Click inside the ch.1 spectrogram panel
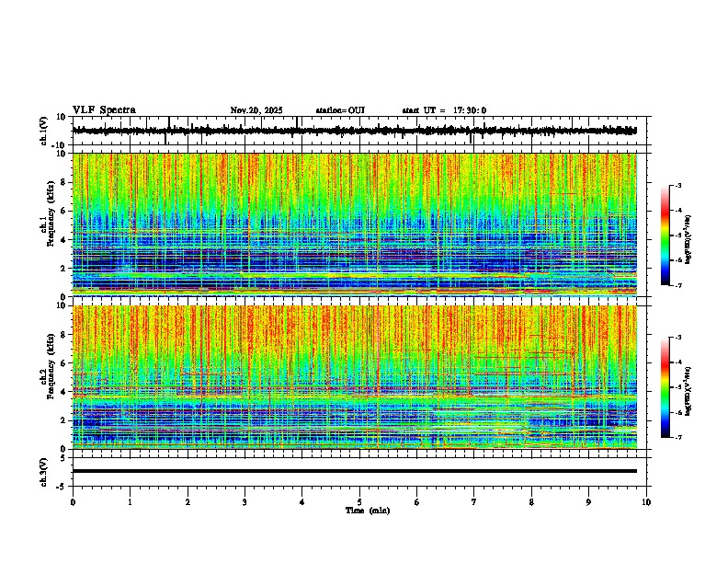 coord(355,224)
